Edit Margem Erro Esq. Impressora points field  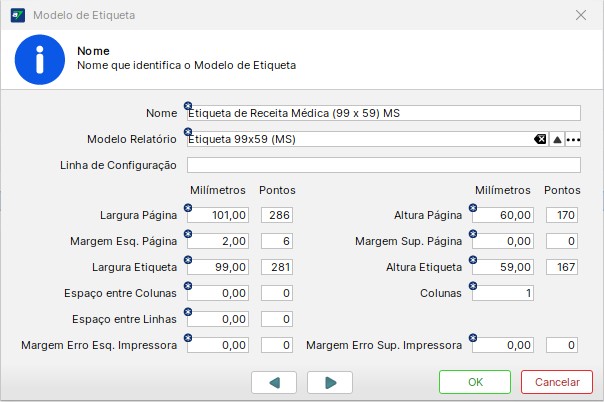pos(277,345)
